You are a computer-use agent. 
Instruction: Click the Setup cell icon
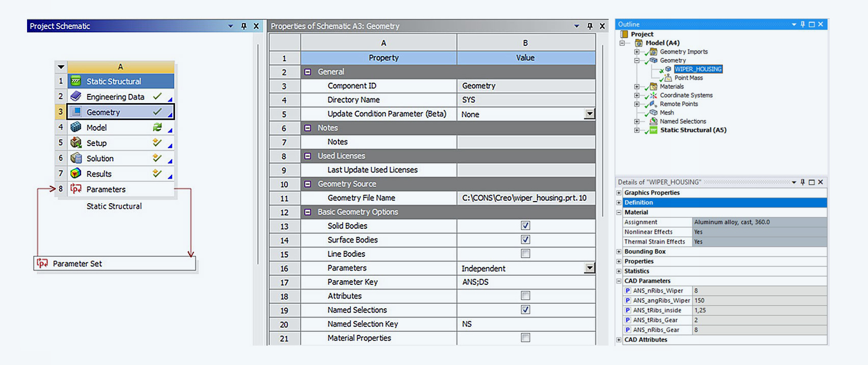point(76,142)
